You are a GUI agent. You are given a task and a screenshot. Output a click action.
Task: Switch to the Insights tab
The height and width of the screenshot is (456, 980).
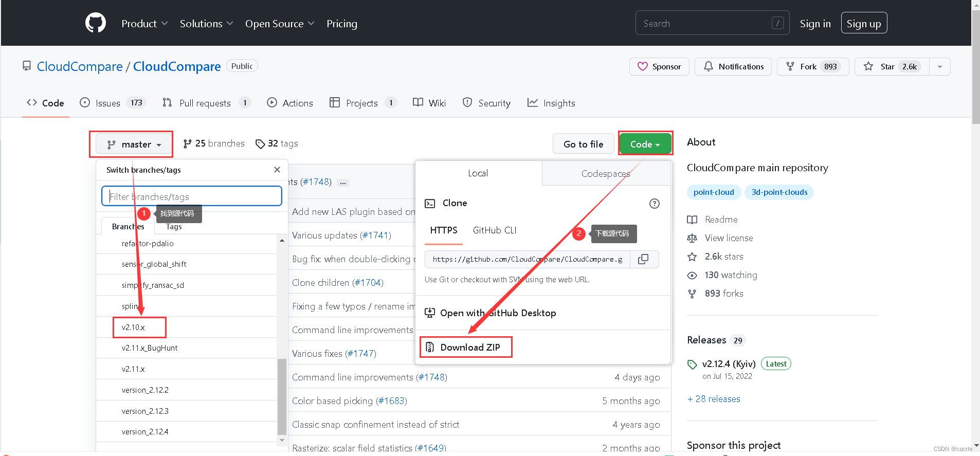tap(551, 103)
